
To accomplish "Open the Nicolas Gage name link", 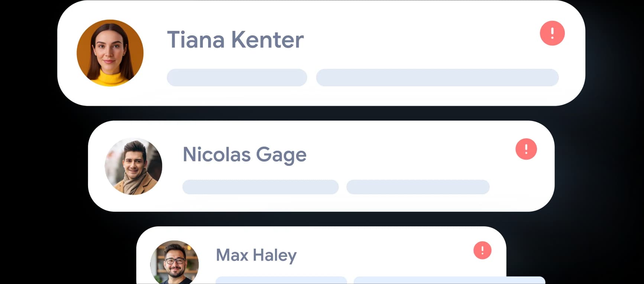I will coord(245,154).
